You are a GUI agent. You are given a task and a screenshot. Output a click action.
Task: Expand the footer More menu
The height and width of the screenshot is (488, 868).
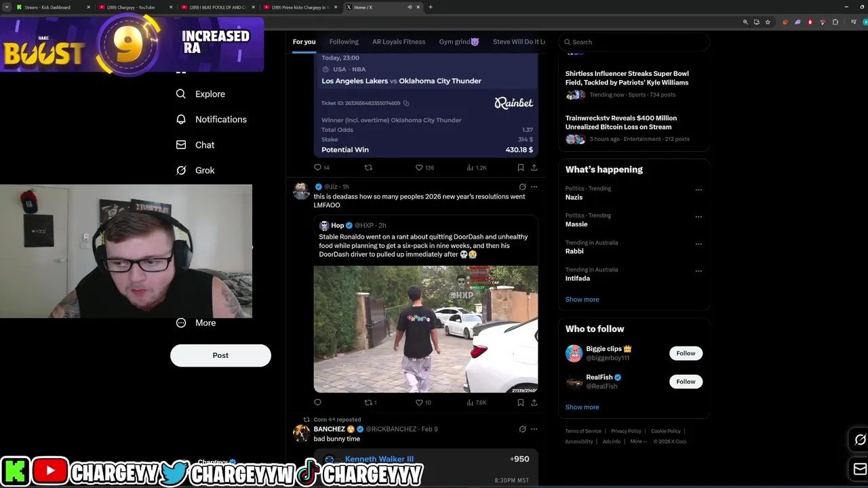[639, 441]
